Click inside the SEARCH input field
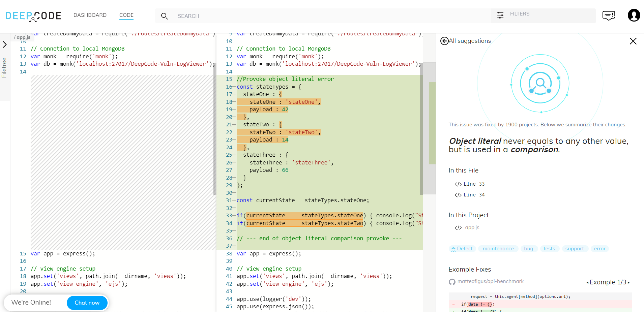This screenshot has height=312, width=644. (x=236, y=16)
